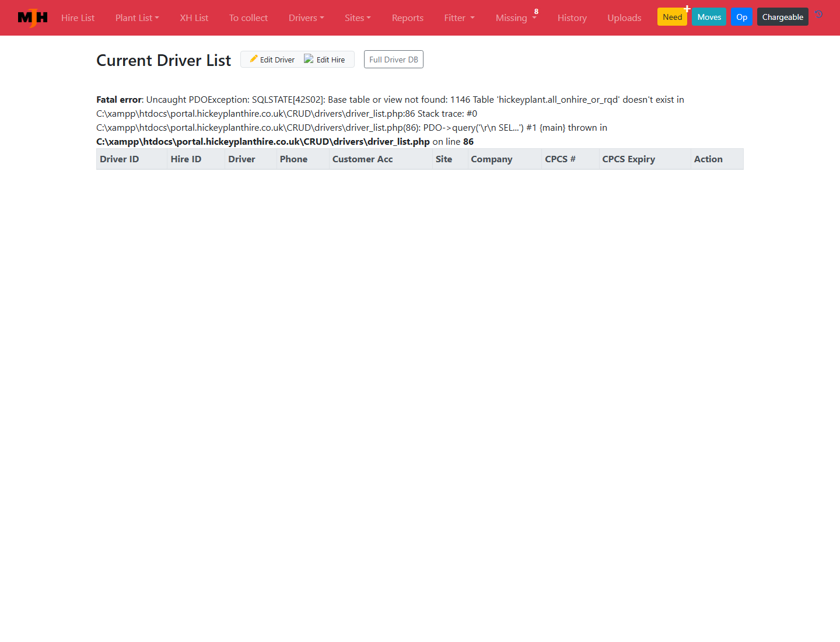840x642 pixels.
Task: Expand the Plant List dropdown menu
Action: tap(137, 18)
